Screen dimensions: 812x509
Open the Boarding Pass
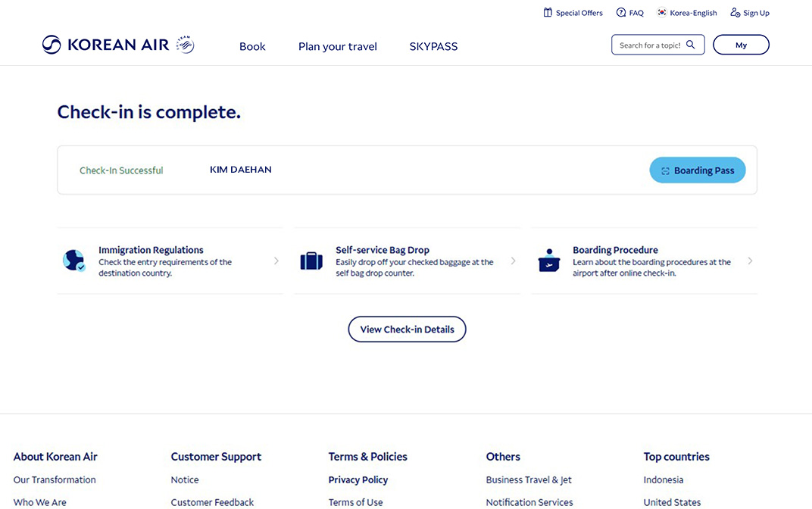click(698, 170)
